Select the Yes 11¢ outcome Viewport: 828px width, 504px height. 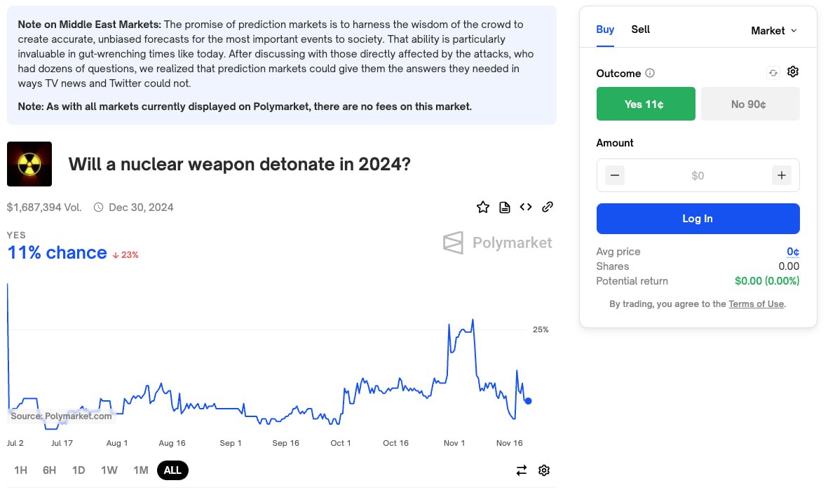646,104
